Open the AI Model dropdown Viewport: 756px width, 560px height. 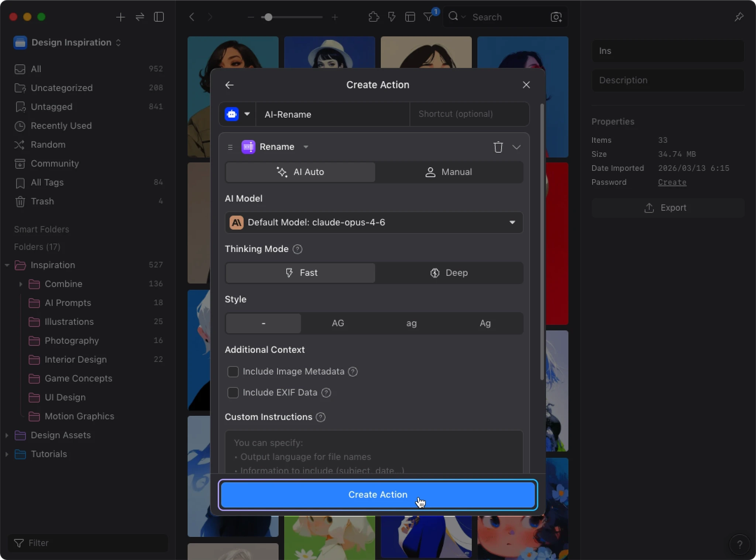374,222
